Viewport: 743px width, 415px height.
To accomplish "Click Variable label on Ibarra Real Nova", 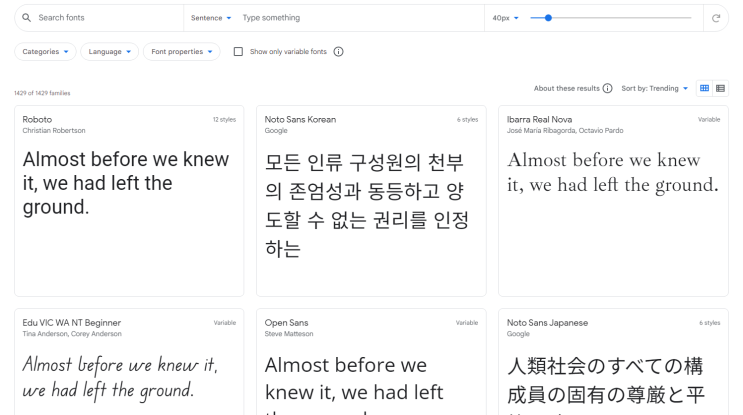I will pos(709,120).
